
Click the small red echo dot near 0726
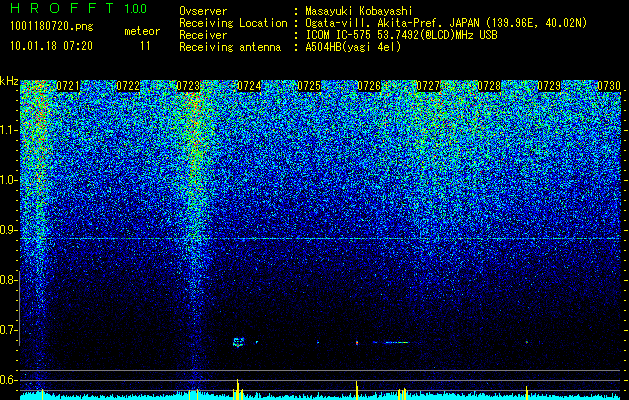pyautogui.click(x=357, y=343)
